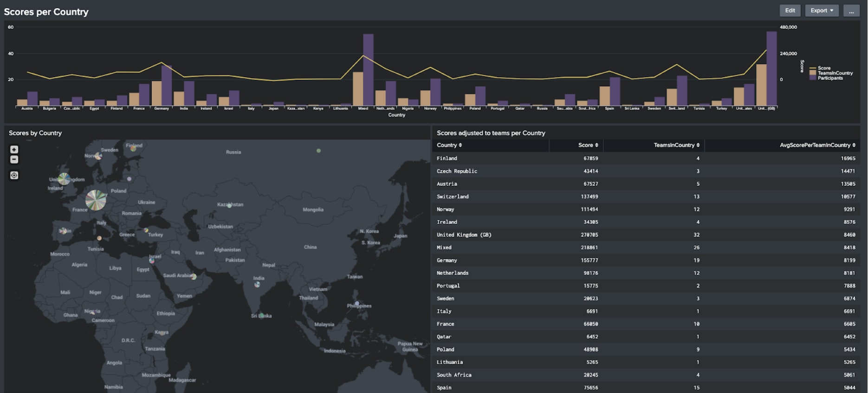Select the Finland row in the table
This screenshot has width=868, height=393.
point(646,158)
